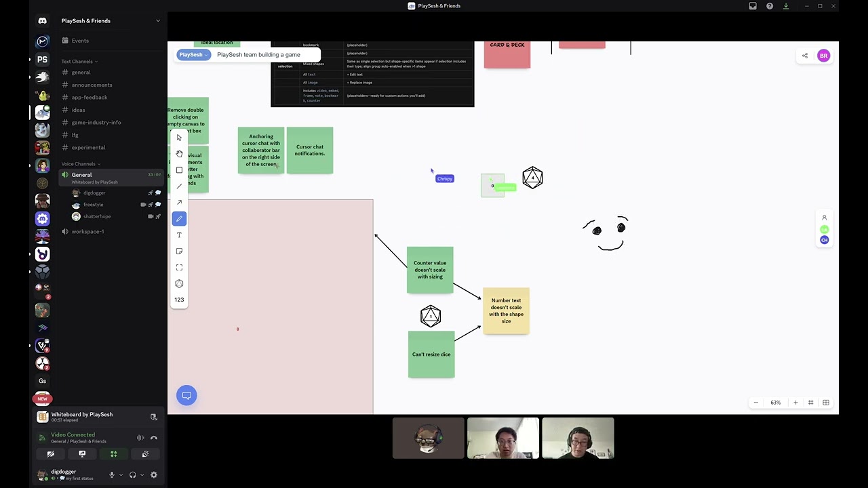
Task: Select the dice tool in toolbar
Action: (x=179, y=283)
